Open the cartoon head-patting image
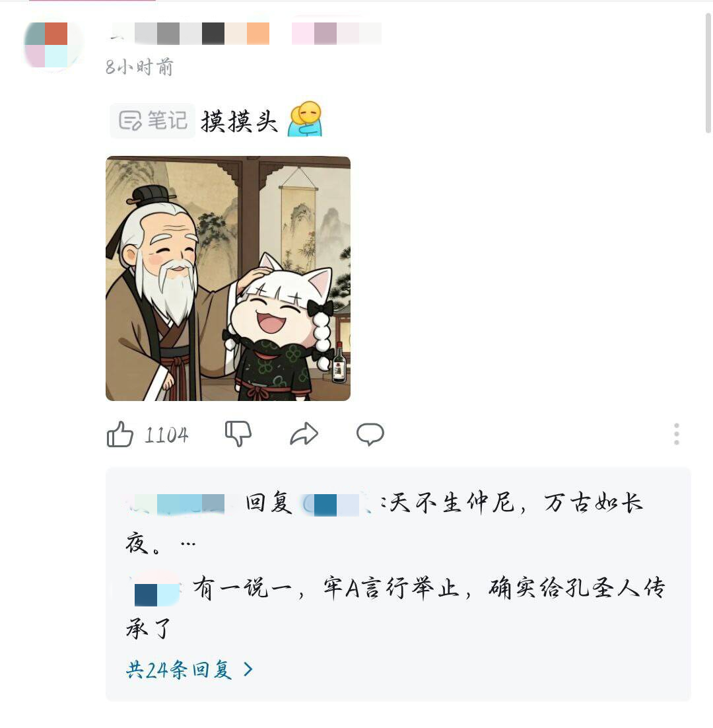713x728 pixels. point(228,279)
